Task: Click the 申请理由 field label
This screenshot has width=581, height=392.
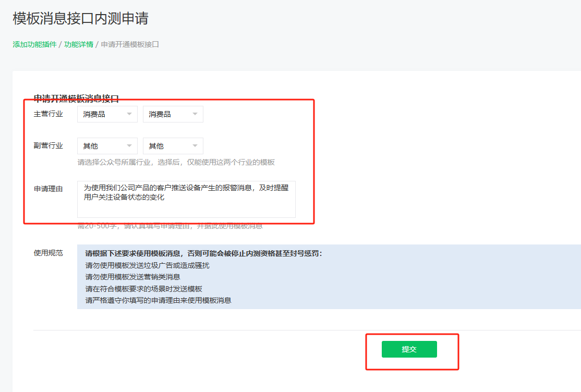Action: [48, 189]
